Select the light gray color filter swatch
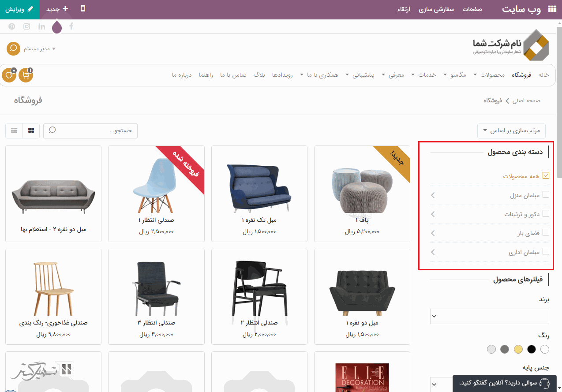The height and width of the screenshot is (392, 562). coord(491,350)
